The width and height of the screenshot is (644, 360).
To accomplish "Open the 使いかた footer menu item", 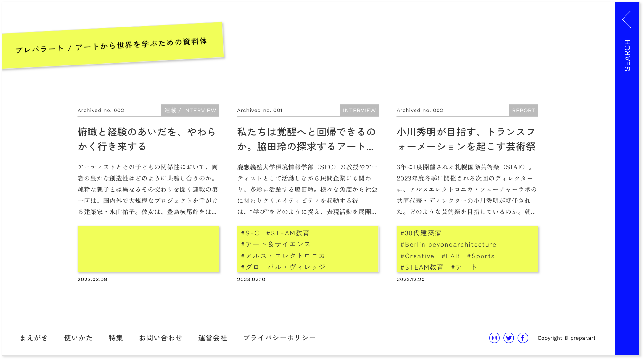I will pyautogui.click(x=78, y=338).
